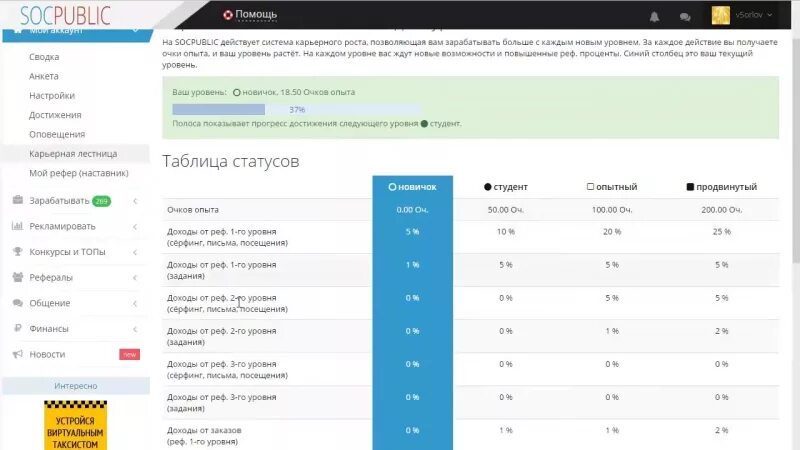Click the Таблица статусов heading
Image resolution: width=800 pixels, height=450 pixels.
pyautogui.click(x=231, y=161)
